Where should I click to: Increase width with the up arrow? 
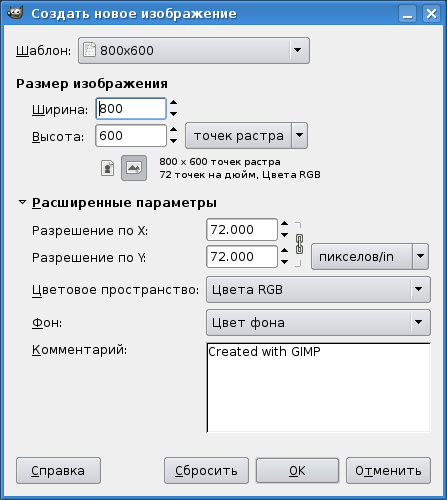point(173,103)
